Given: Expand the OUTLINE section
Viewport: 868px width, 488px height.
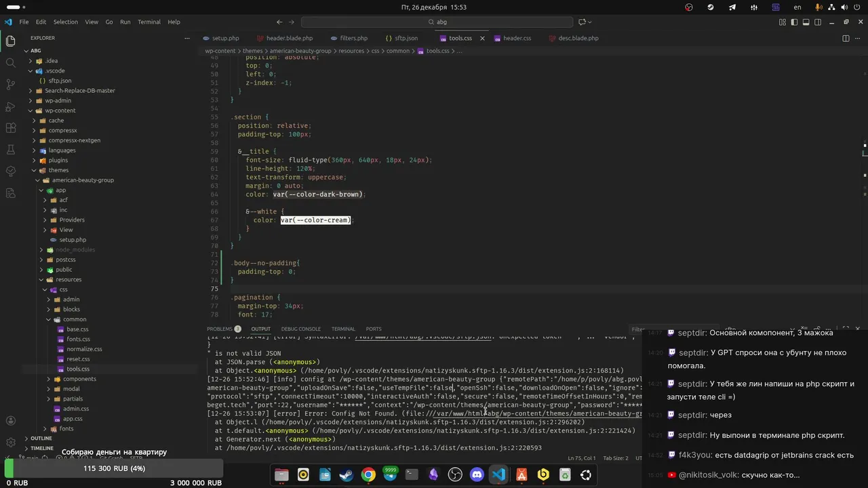Looking at the screenshot, I should pyautogui.click(x=41, y=439).
